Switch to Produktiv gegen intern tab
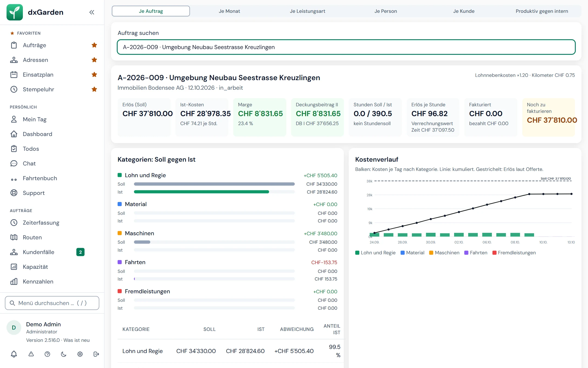 [542, 11]
